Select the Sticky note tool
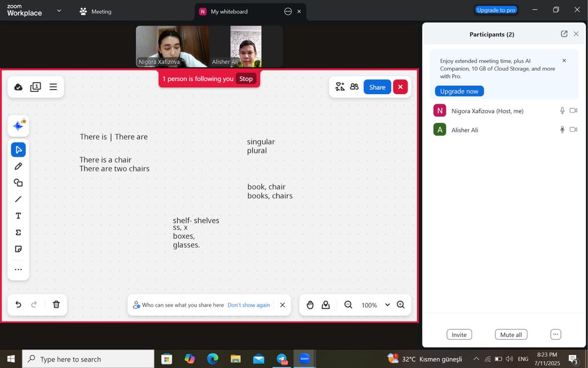This screenshot has width=588, height=368. [x=18, y=249]
